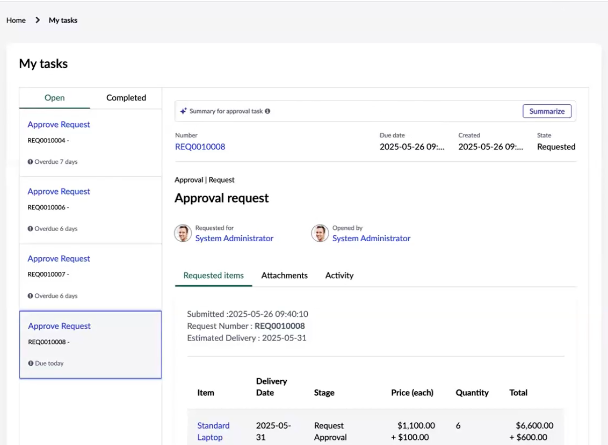This screenshot has width=608, height=445.
Task: Click the info icon next to Due today
Action: tap(31, 363)
